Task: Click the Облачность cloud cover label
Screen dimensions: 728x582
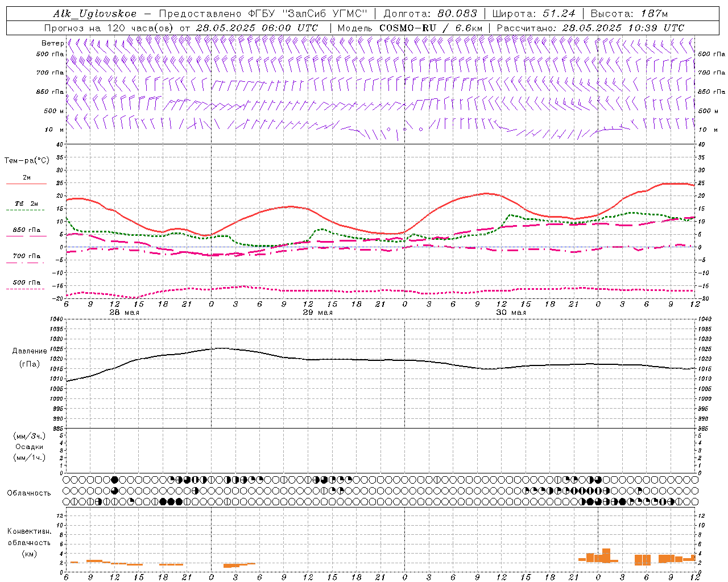Action: click(x=29, y=493)
